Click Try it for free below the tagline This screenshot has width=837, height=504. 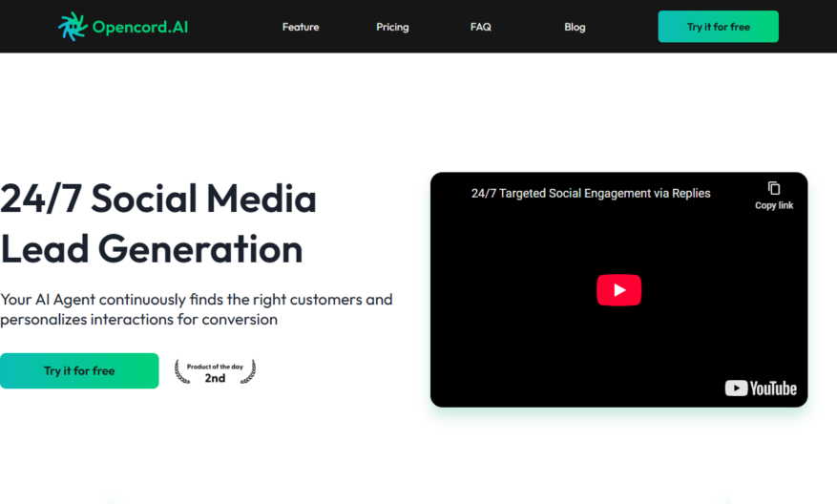[x=79, y=370]
